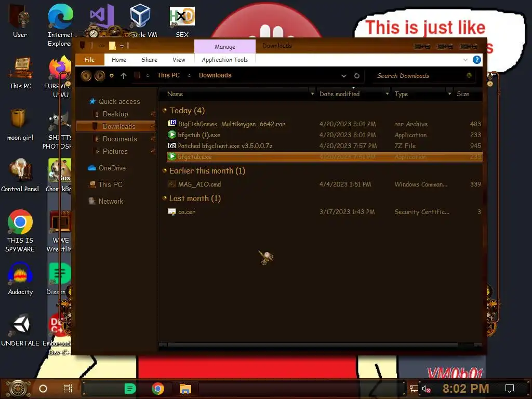
Task: Switch to File Explorer on taskbar
Action: tap(185, 389)
